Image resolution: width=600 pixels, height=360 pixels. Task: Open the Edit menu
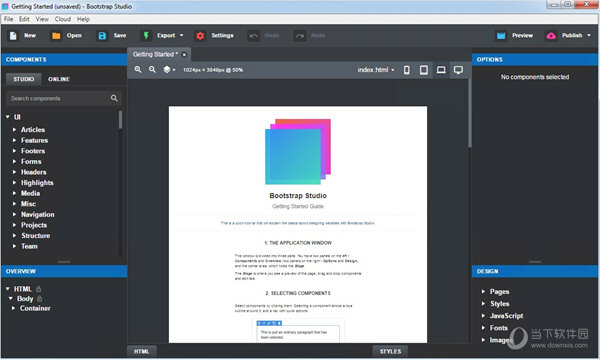(24, 19)
